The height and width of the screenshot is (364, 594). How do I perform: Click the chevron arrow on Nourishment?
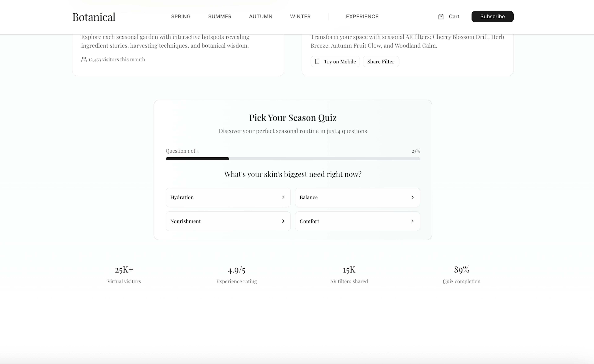coord(283,221)
